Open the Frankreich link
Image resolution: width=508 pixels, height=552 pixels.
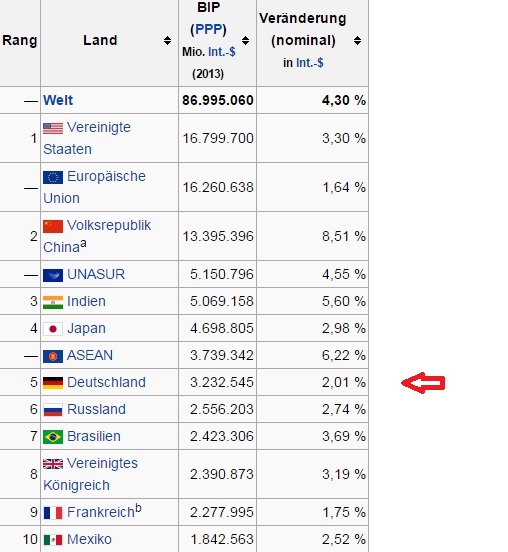tap(101, 513)
